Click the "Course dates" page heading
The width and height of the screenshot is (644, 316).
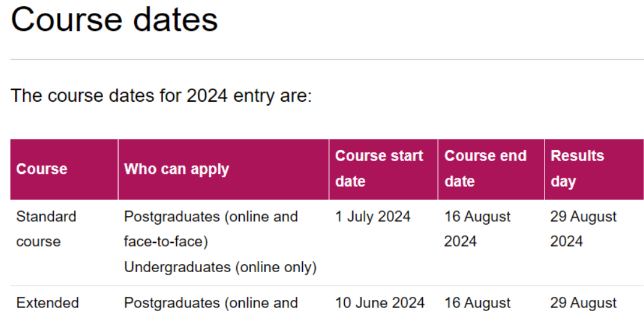pos(114,20)
